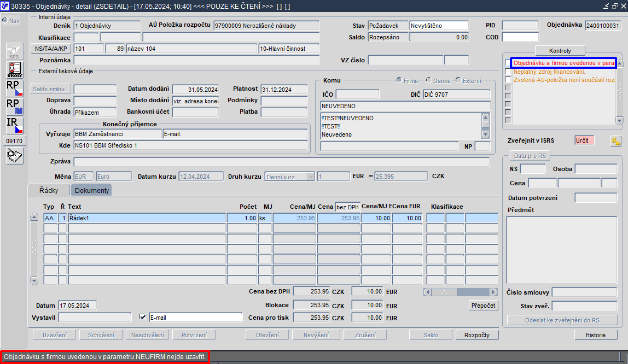Click the 'Saldo smlou...' button

pos(51,89)
